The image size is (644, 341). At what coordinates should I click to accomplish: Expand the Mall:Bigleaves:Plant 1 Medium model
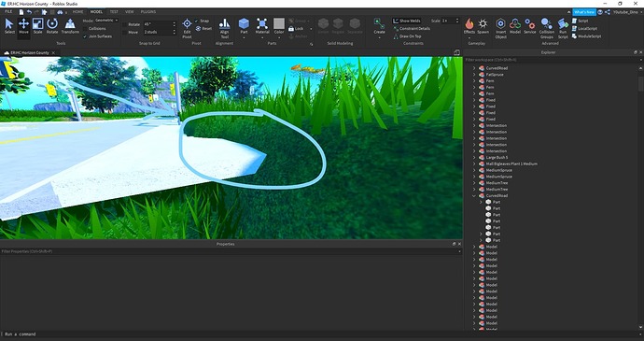pyautogui.click(x=474, y=163)
